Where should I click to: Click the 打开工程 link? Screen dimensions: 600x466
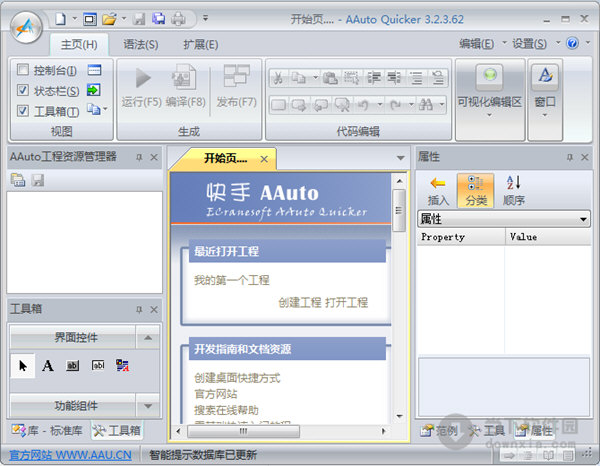pos(347,303)
